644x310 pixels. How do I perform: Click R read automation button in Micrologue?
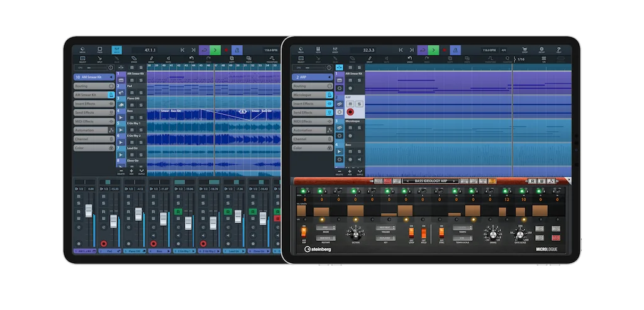tap(532, 181)
